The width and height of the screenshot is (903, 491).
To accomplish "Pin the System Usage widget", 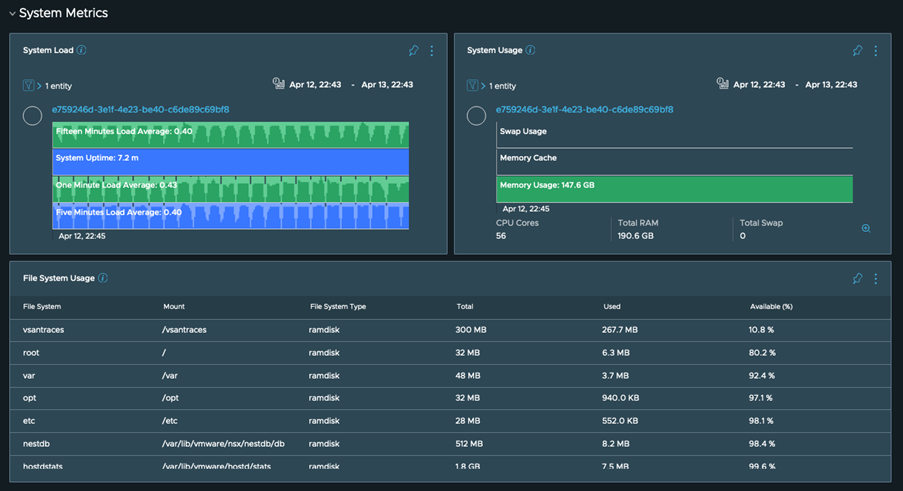I will [857, 51].
